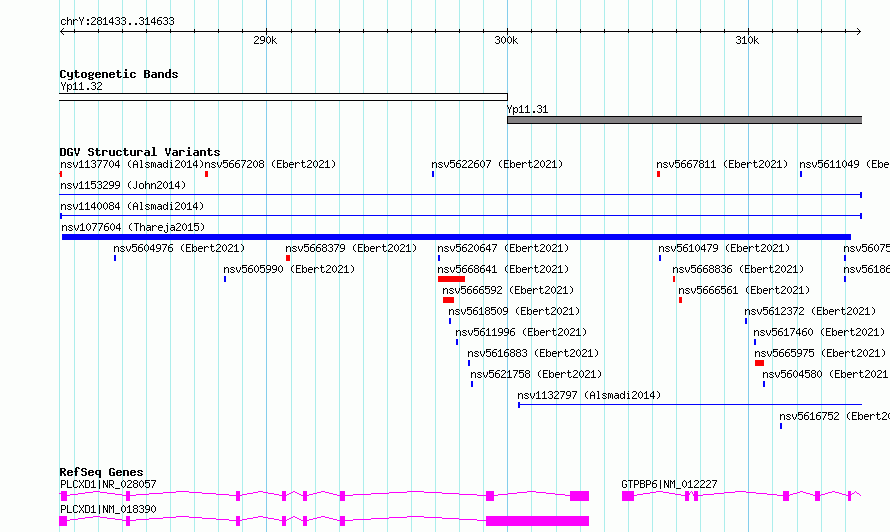Click the nsv5668379 (Ebert2021) label

click(x=351, y=249)
